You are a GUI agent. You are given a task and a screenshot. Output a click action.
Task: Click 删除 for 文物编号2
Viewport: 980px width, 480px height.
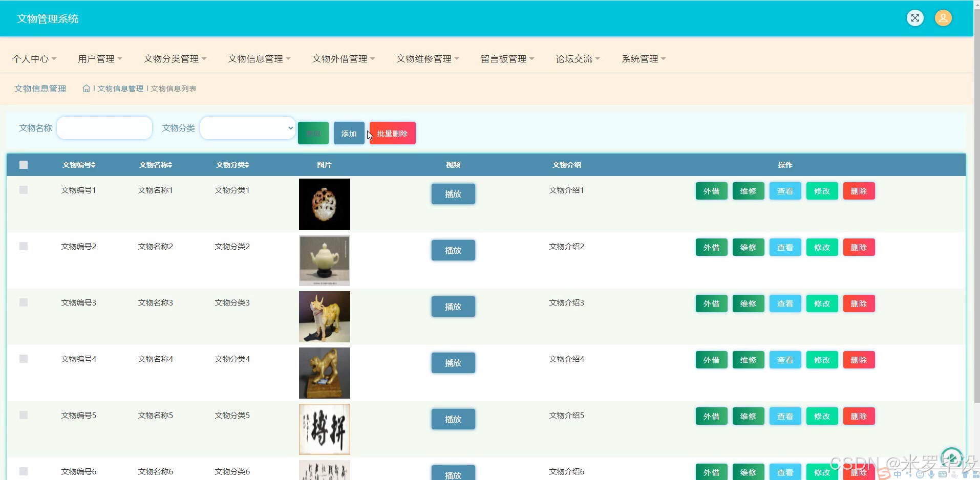point(859,247)
